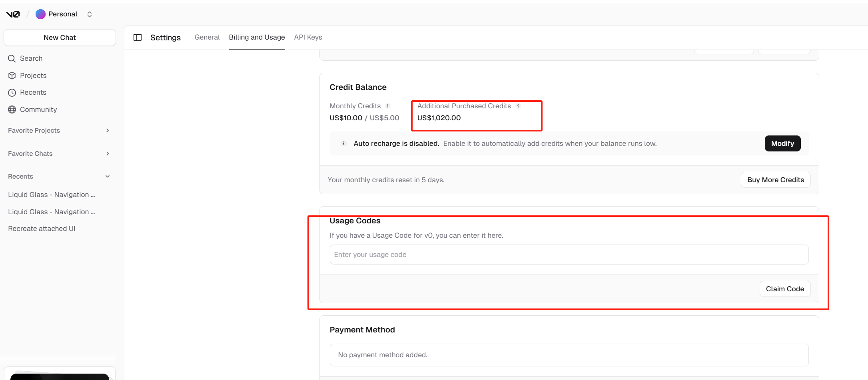Collapse the Recents section
Screen dimensions: 868x380
coord(108,177)
